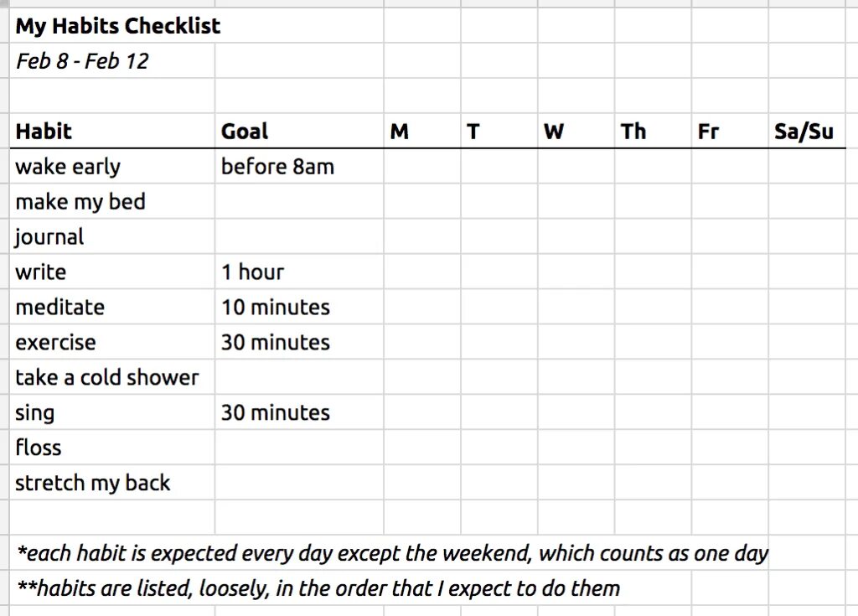This screenshot has width=858, height=616.
Task: Select the Thursday 'Th' header cell
Action: [x=654, y=131]
